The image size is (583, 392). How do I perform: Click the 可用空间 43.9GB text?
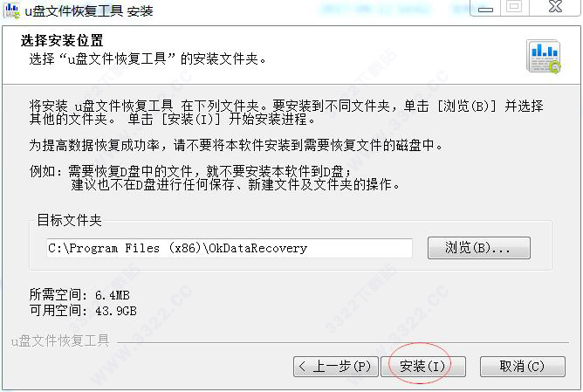(83, 310)
